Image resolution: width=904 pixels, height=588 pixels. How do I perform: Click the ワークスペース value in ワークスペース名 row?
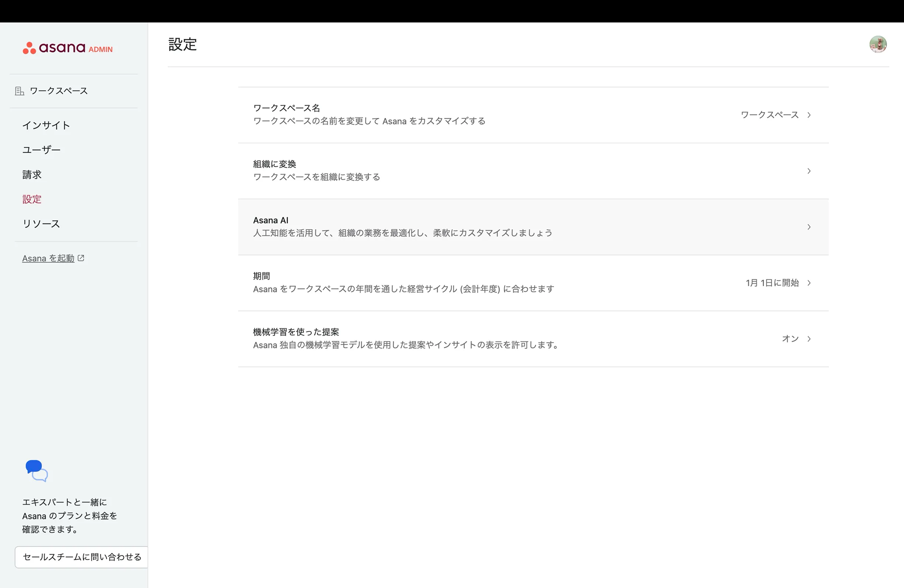[770, 115]
